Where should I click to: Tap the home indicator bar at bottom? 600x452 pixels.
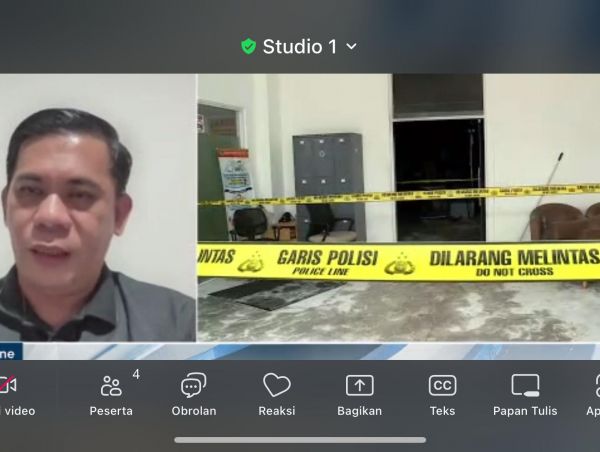[300, 439]
